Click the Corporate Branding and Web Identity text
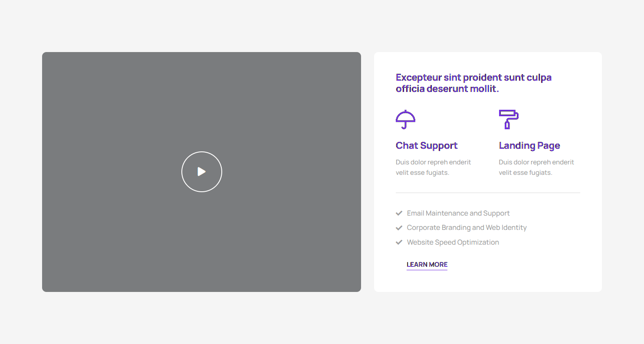The height and width of the screenshot is (344, 644). (467, 228)
